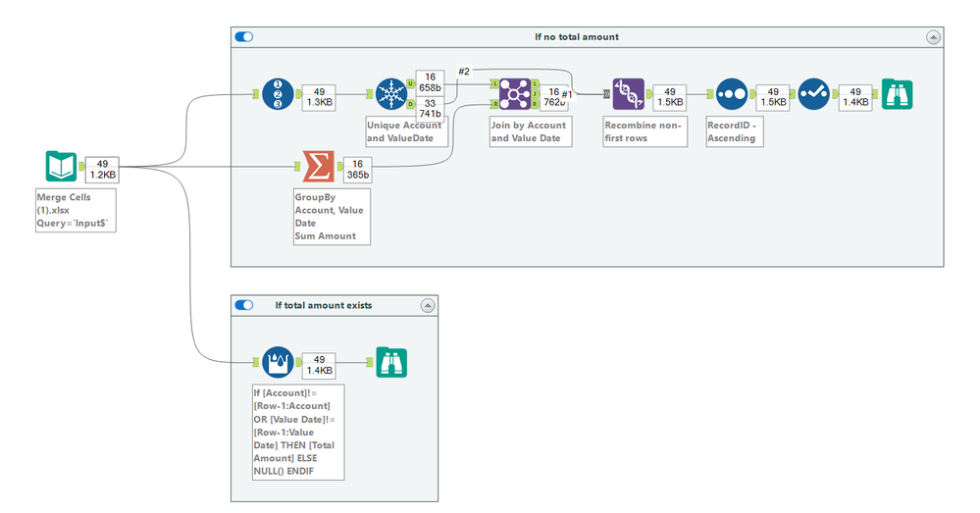Image resolution: width=980 pixels, height=513 pixels.
Task: Click the 'If no total amount' title
Action: [577, 37]
